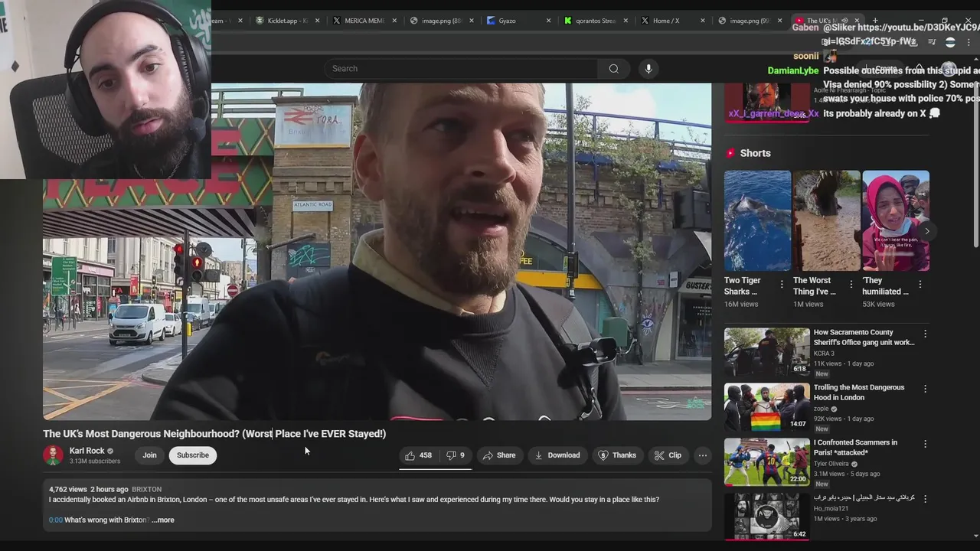Viewport: 980px width, 551px height.
Task: Open Karl Rock channel name link
Action: coord(87,451)
